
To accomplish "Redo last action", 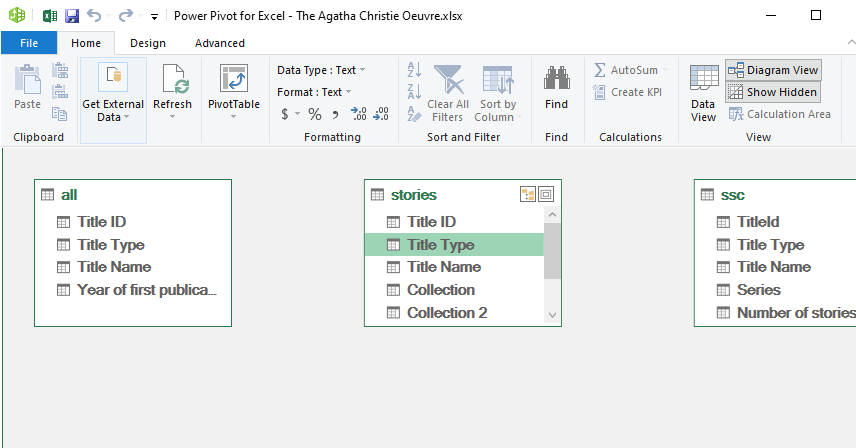I will click(126, 16).
